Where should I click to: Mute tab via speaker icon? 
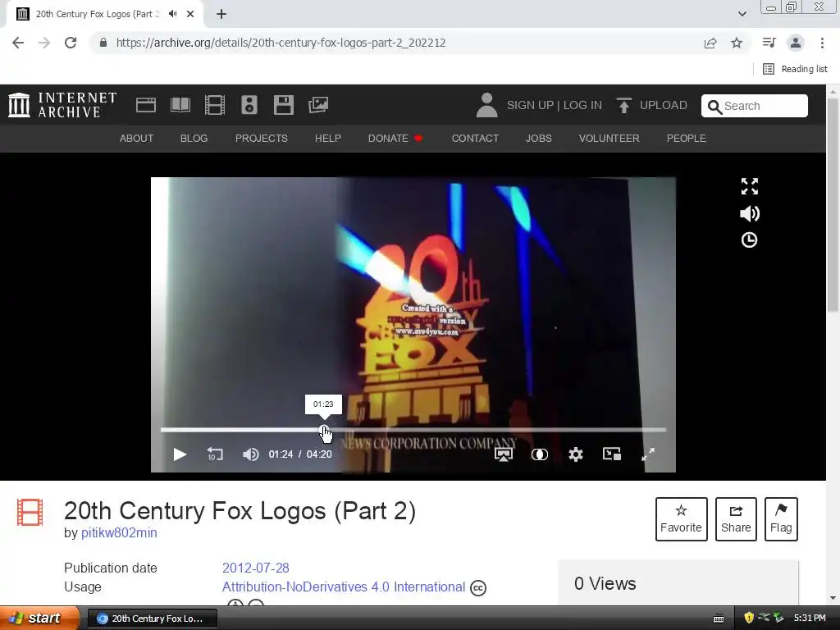tap(172, 14)
